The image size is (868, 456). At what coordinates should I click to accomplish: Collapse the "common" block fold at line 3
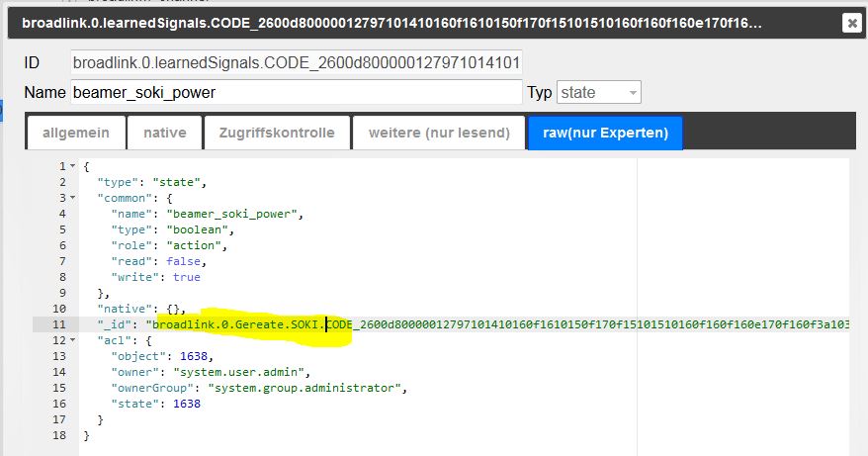click(72, 198)
